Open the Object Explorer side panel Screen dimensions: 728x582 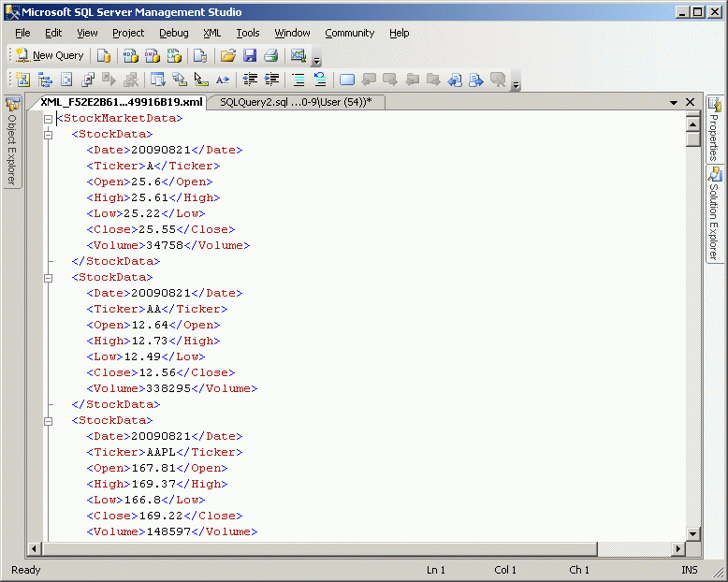point(12,140)
